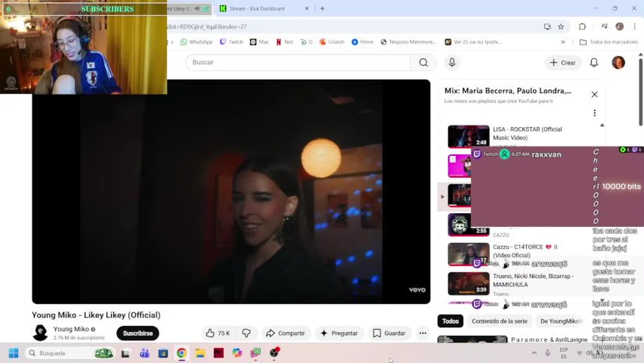Image resolution: width=644 pixels, height=363 pixels.
Task: Open the Prime bookmark
Action: coord(362,42)
